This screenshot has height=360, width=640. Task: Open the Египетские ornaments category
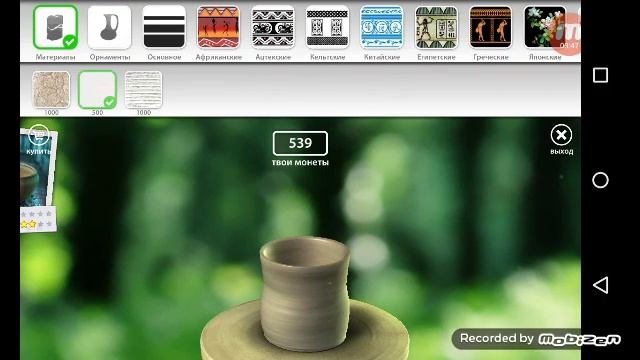436,27
